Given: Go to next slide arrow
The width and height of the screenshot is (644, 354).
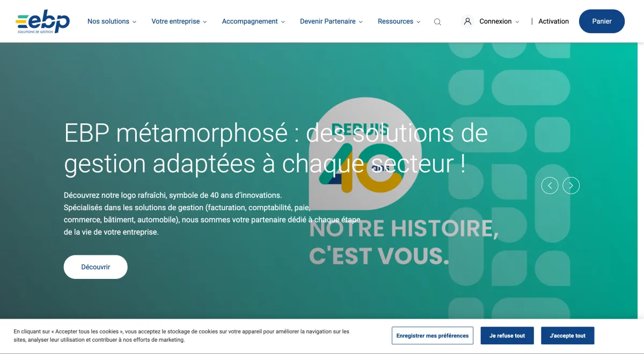Looking at the screenshot, I should (571, 186).
